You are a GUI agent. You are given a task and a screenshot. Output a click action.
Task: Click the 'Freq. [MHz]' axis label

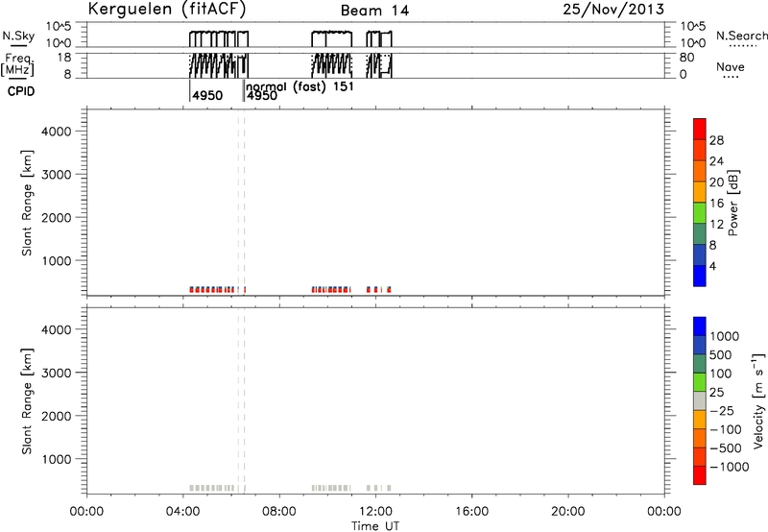click(x=18, y=64)
